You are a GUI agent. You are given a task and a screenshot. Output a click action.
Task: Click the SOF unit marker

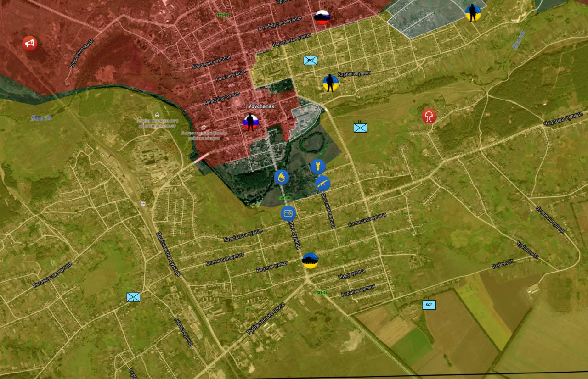429,305
